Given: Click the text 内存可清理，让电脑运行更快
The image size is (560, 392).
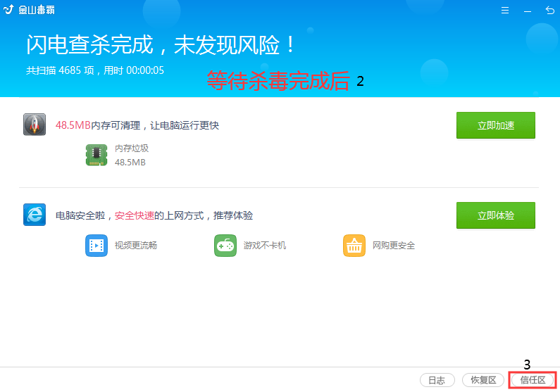Looking at the screenshot, I should [x=155, y=125].
